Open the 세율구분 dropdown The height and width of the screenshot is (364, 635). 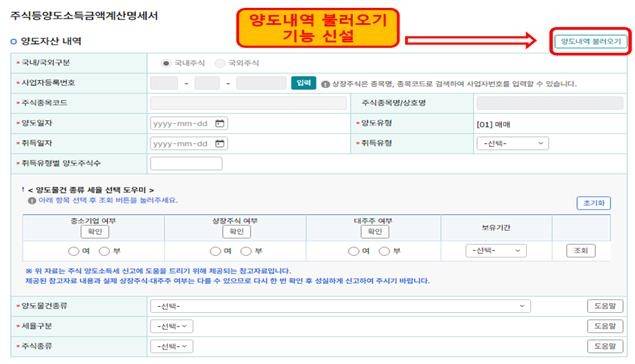coord(172,326)
